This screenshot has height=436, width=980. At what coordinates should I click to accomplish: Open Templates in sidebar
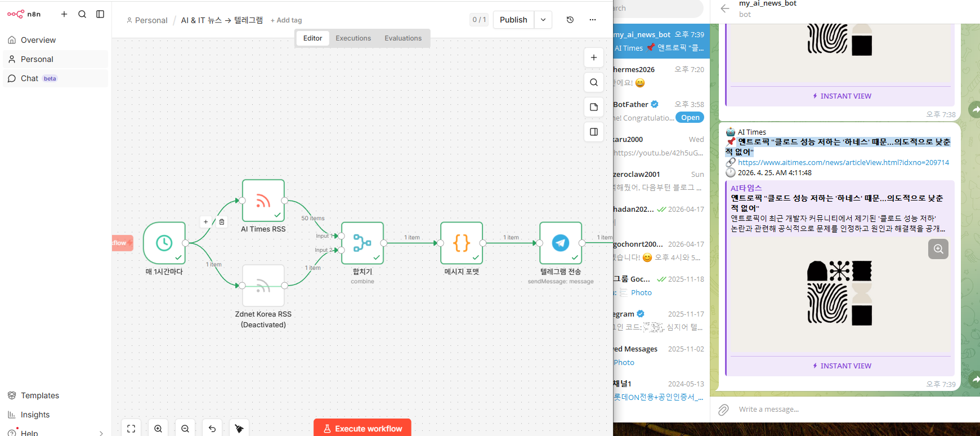(55, 395)
